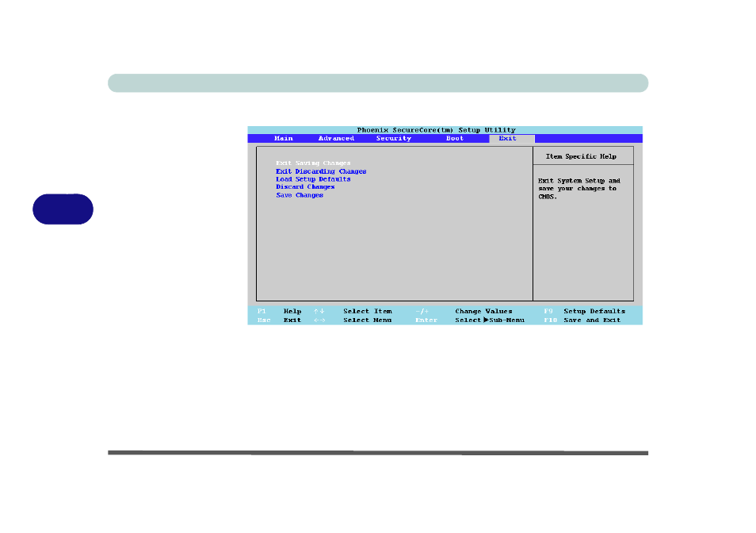Click the Sub-Menu triangle arrow icon

click(486, 320)
